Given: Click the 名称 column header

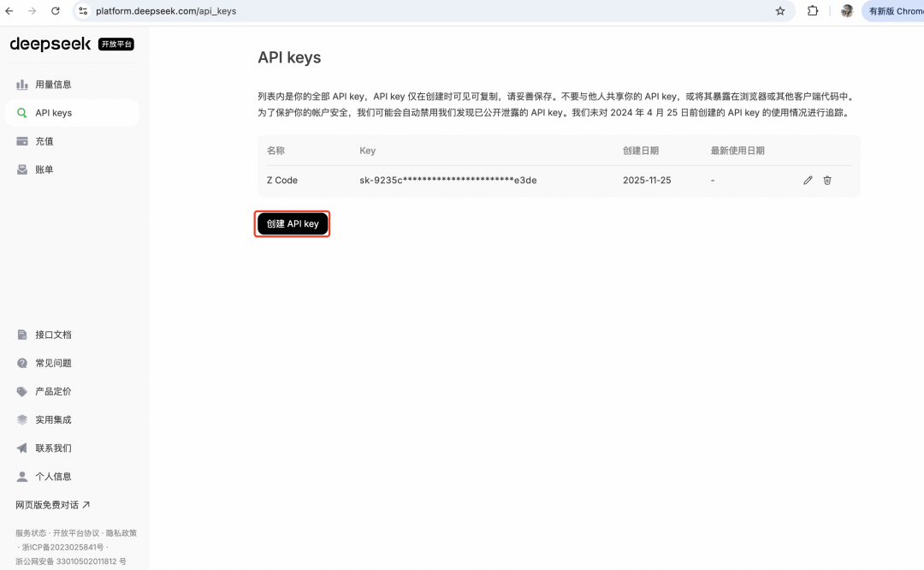Looking at the screenshot, I should point(275,151).
